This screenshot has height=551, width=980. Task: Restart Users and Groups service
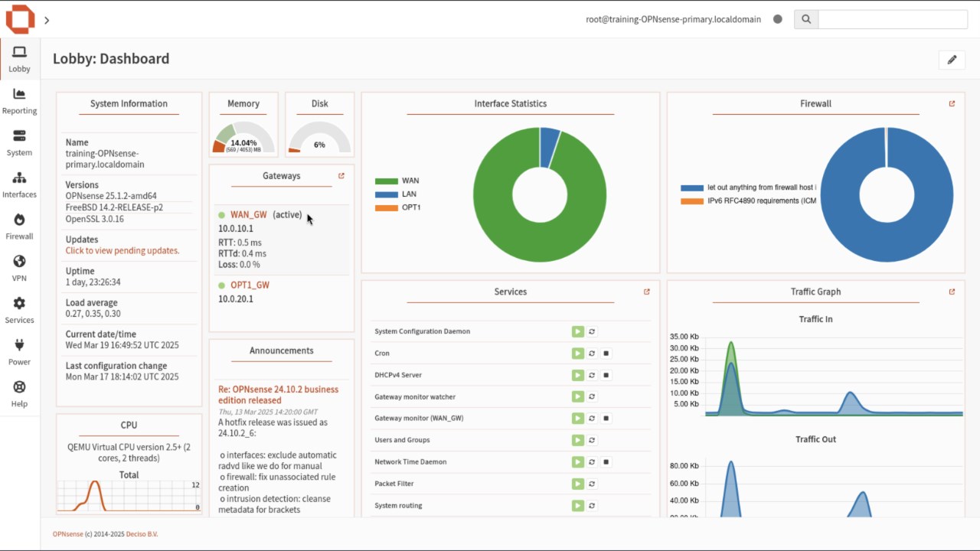coord(592,440)
